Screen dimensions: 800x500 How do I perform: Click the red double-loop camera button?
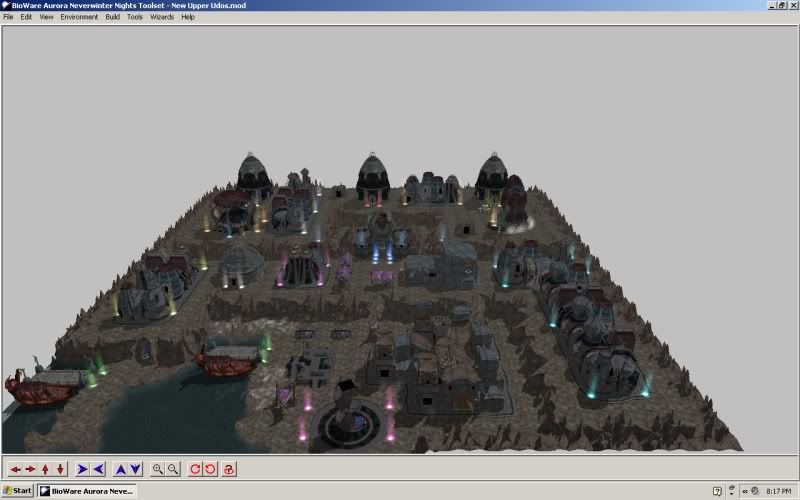(x=229, y=469)
